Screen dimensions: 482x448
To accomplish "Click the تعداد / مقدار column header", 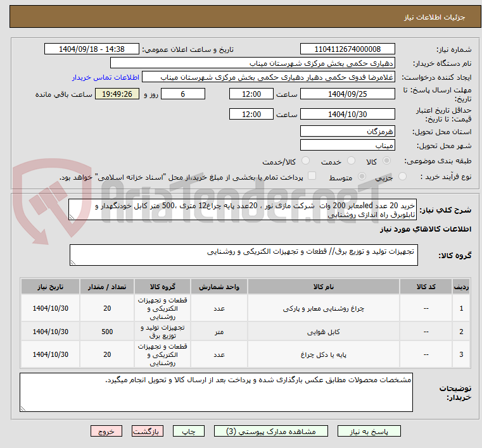I will [x=107, y=287].
